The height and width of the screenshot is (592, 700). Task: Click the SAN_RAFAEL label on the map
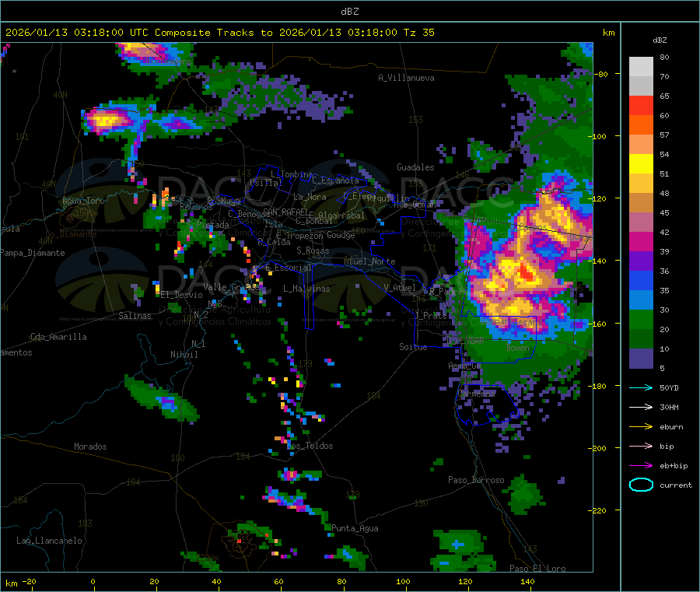285,212
